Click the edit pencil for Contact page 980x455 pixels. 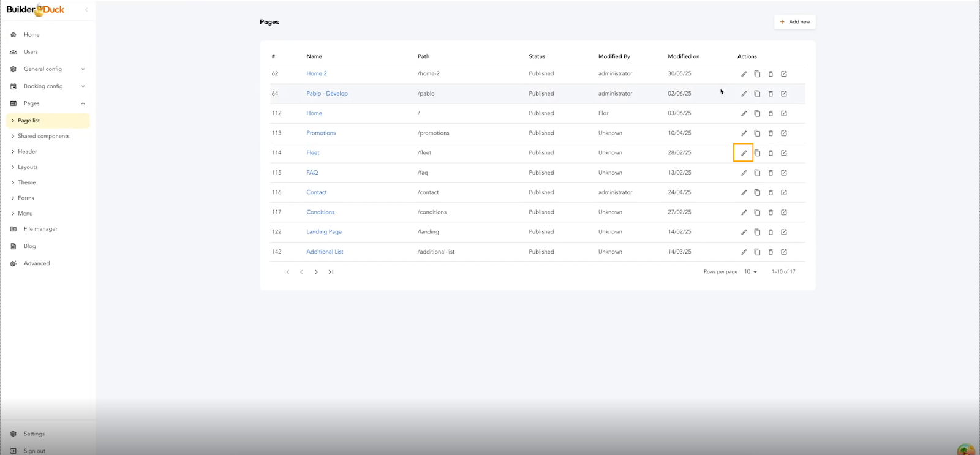click(x=744, y=193)
